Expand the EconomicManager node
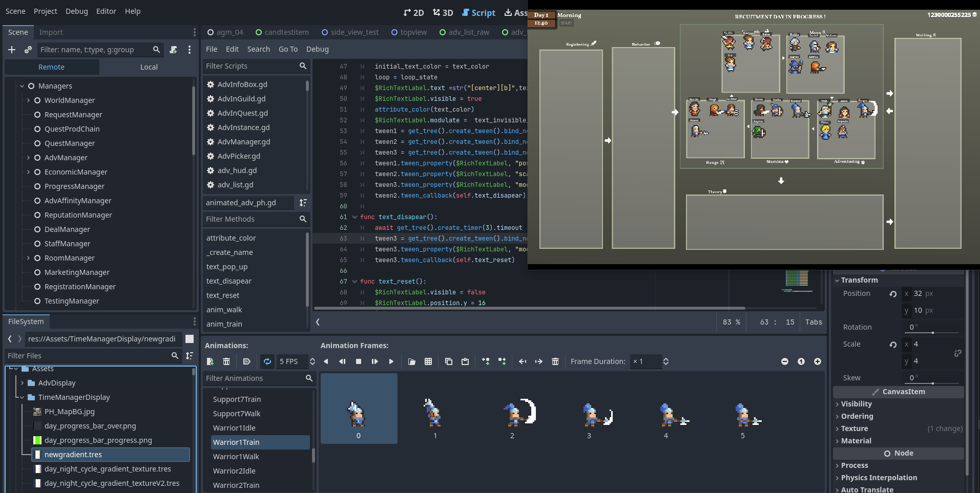 28,172
